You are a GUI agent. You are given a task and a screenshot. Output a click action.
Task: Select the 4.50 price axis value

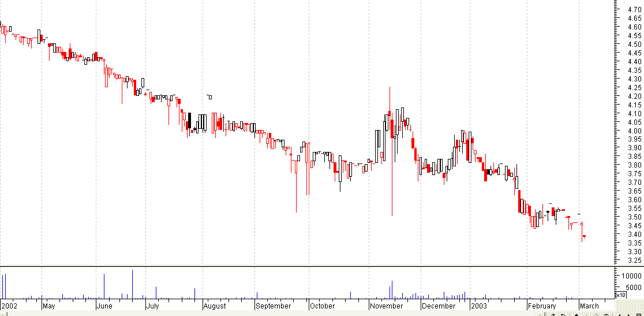[635, 44]
